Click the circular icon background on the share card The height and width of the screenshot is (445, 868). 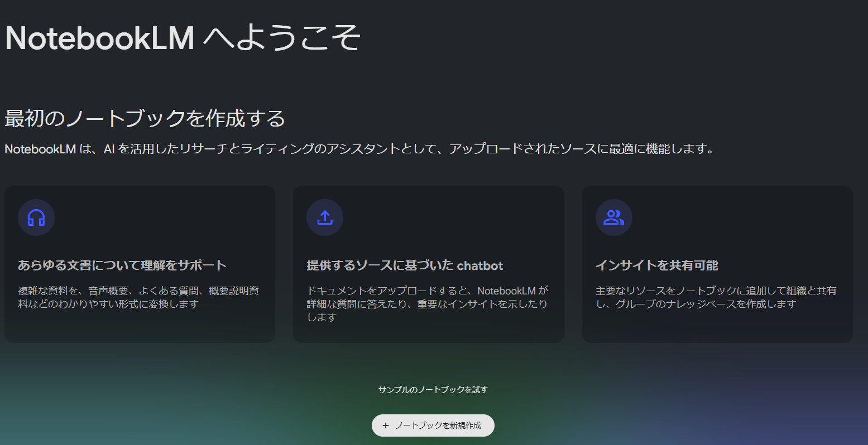[x=613, y=217]
